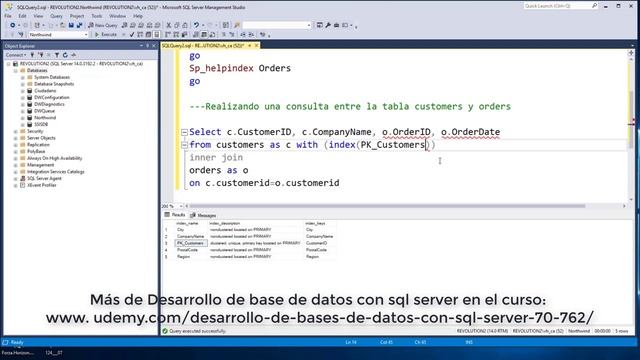Viewport: 640px width, 360px height.
Task: Click the green Query executed successfully icon
Action: (x=165, y=331)
